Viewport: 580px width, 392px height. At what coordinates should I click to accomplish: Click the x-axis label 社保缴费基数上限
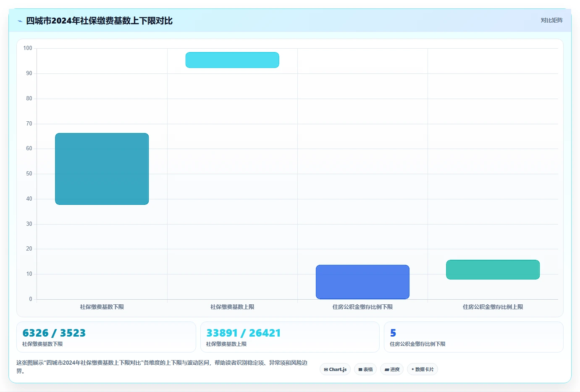(232, 307)
